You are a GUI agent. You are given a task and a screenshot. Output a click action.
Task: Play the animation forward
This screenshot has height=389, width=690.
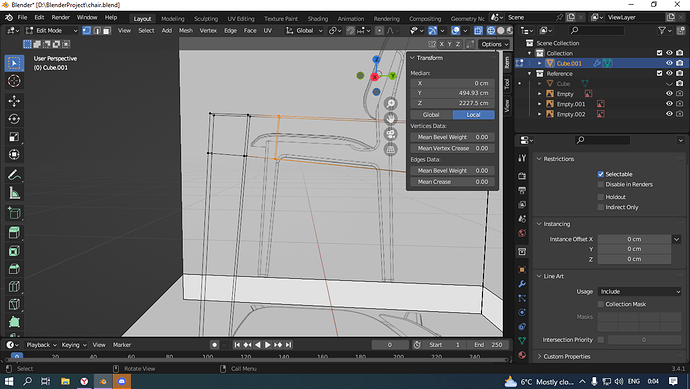click(268, 345)
